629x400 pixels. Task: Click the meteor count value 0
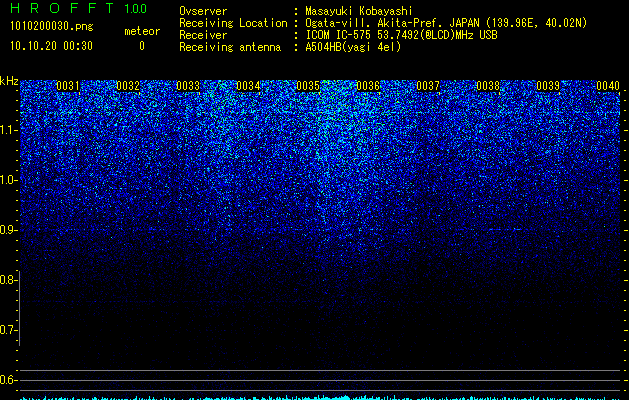point(142,46)
